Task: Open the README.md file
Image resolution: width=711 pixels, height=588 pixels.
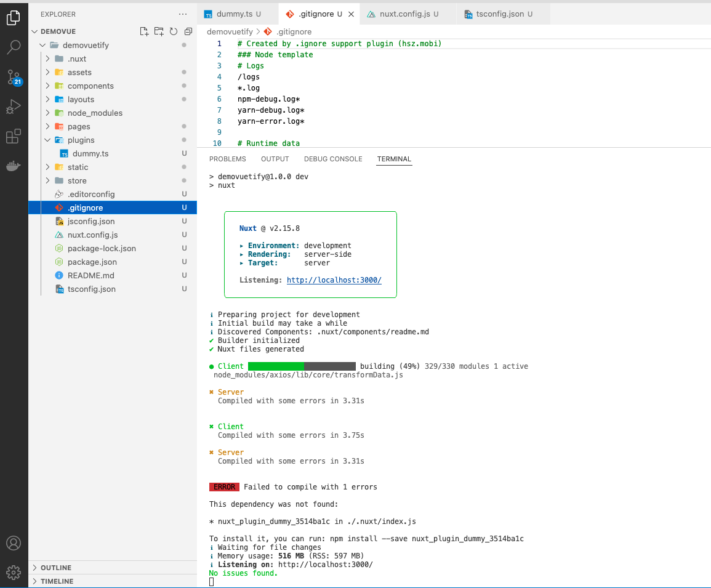Action: pos(113,275)
